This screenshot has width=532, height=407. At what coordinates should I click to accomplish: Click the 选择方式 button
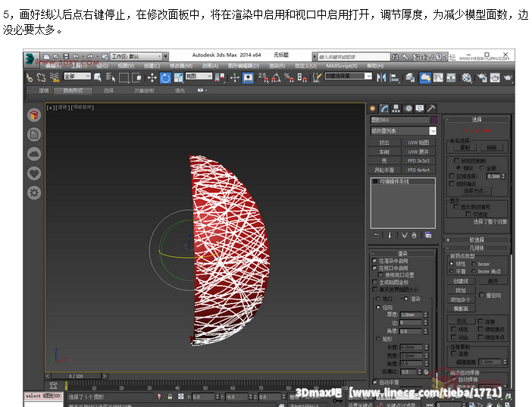[478, 191]
